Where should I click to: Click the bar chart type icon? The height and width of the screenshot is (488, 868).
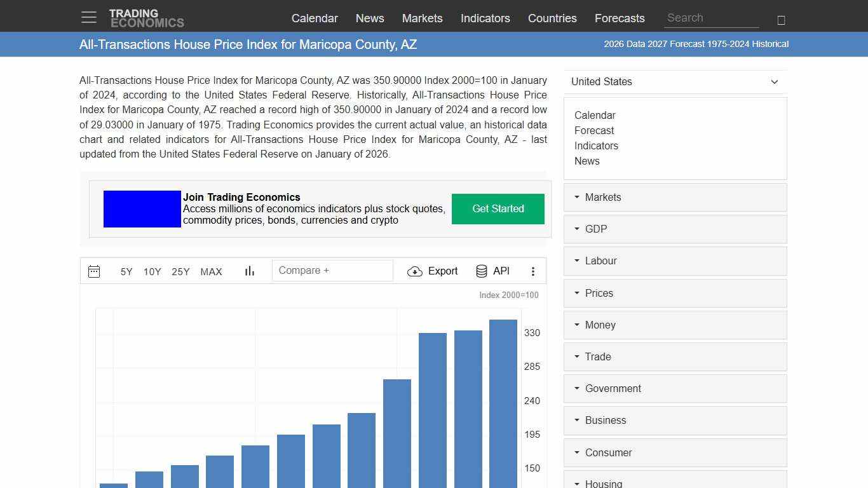pos(249,271)
